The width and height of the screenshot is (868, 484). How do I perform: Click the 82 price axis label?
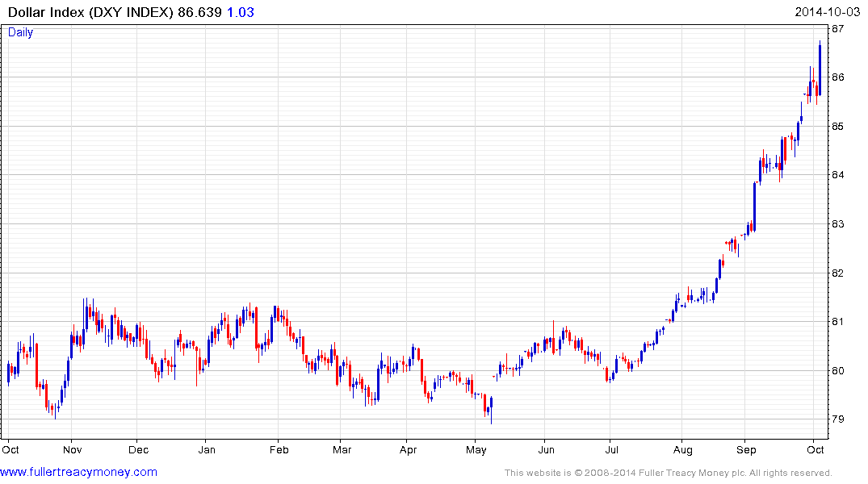(837, 273)
